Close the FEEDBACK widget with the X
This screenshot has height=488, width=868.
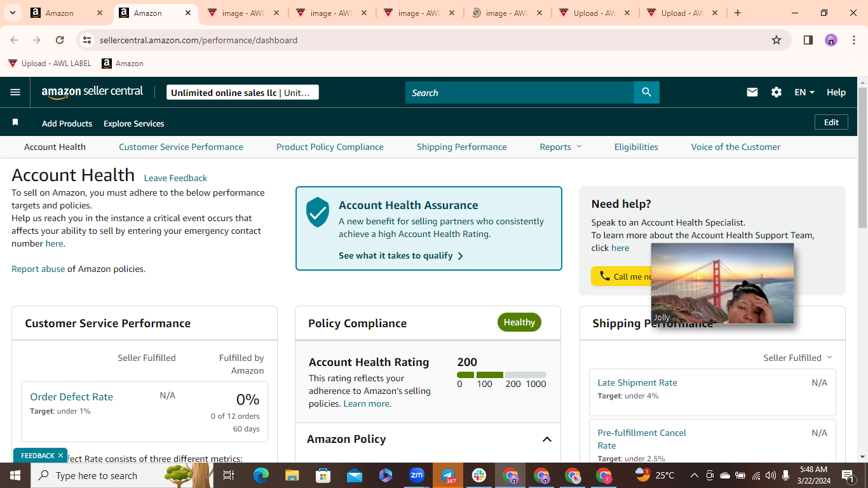point(61,455)
